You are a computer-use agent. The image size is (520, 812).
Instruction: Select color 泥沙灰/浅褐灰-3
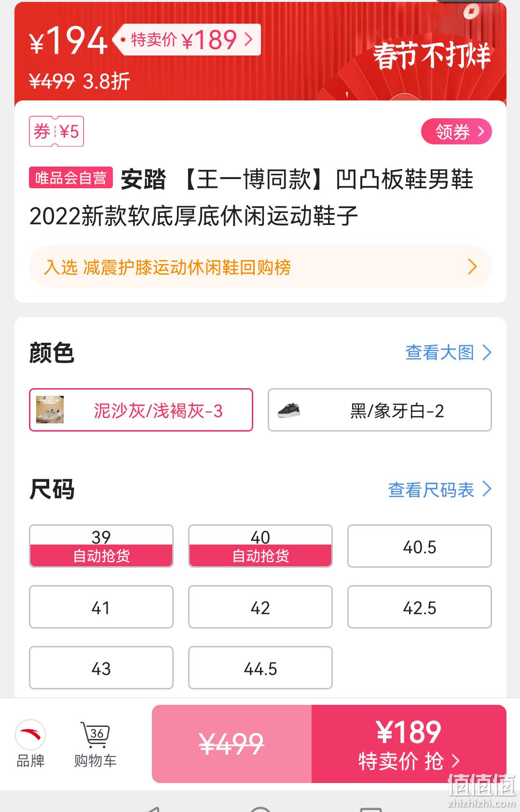pyautogui.click(x=141, y=410)
